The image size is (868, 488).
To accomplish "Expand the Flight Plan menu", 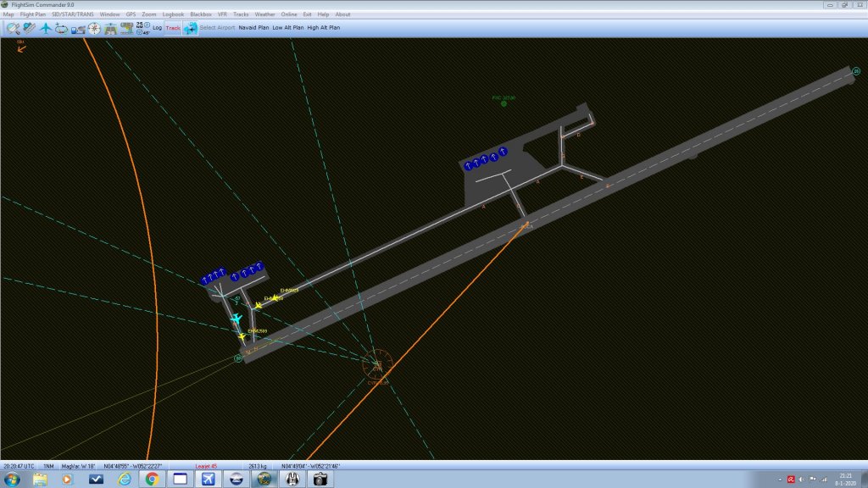I will [x=33, y=14].
